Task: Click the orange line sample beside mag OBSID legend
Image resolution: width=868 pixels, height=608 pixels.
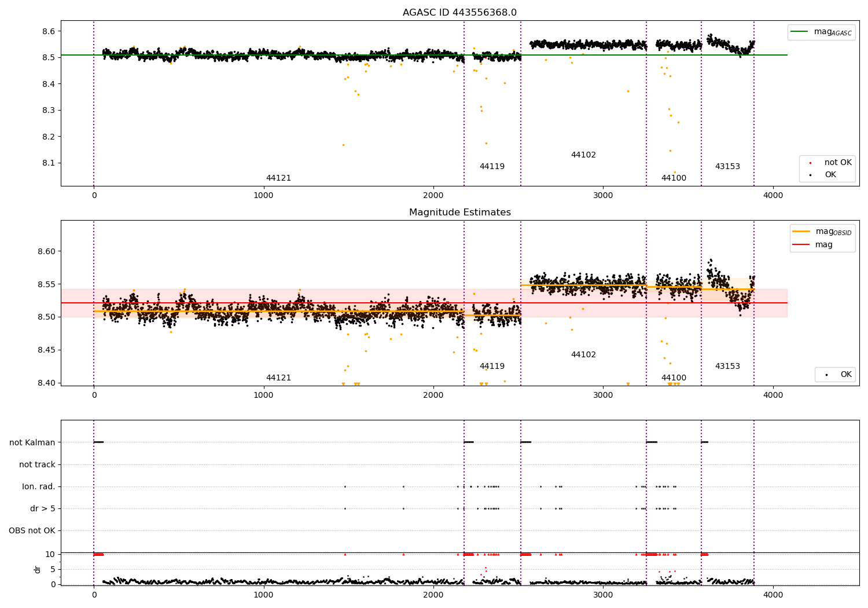Action: click(x=801, y=232)
